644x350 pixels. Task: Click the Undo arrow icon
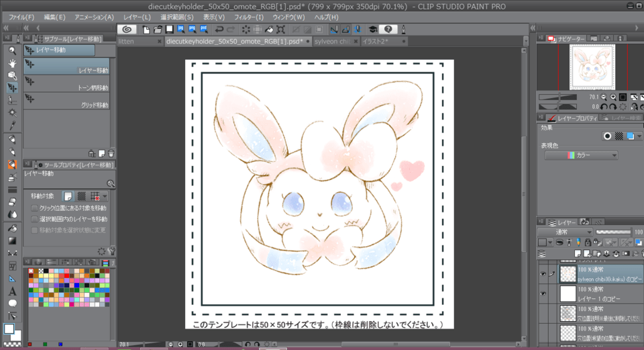(219, 30)
